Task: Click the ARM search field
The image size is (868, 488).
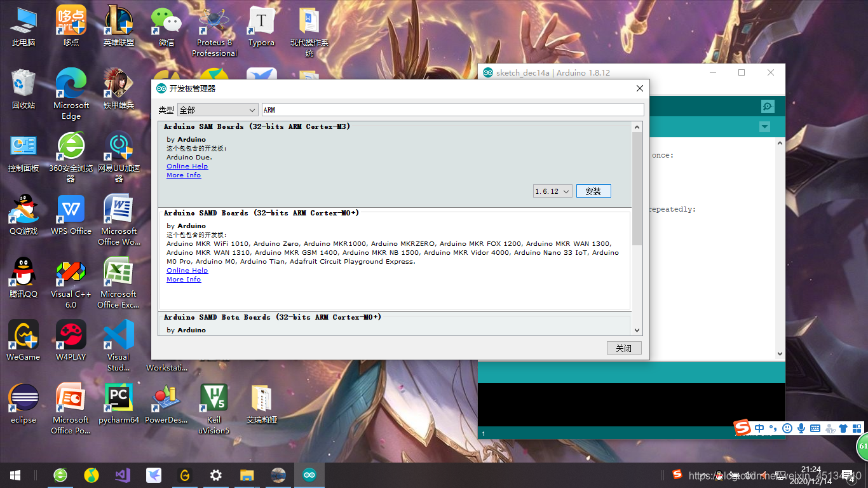Action: pyautogui.click(x=452, y=110)
